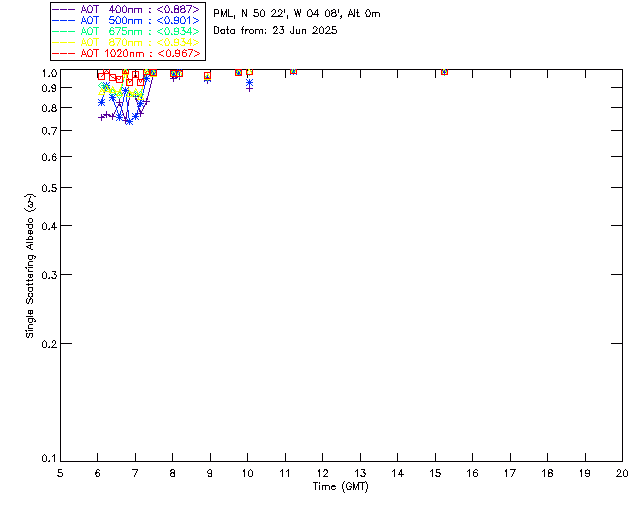Click the AOT 675nm legend entry

(x=126, y=31)
